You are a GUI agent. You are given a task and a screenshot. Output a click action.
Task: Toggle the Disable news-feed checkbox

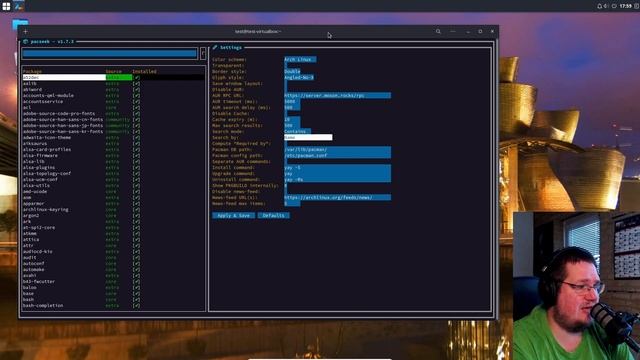[x=286, y=191]
